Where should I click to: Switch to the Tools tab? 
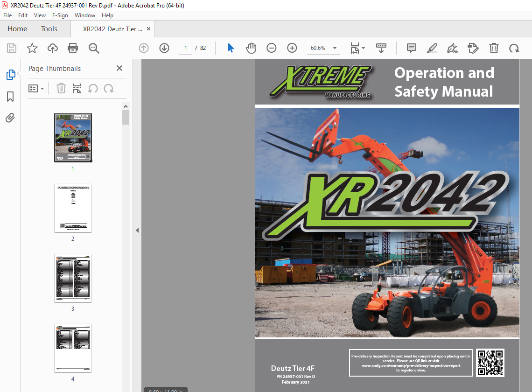(49, 29)
